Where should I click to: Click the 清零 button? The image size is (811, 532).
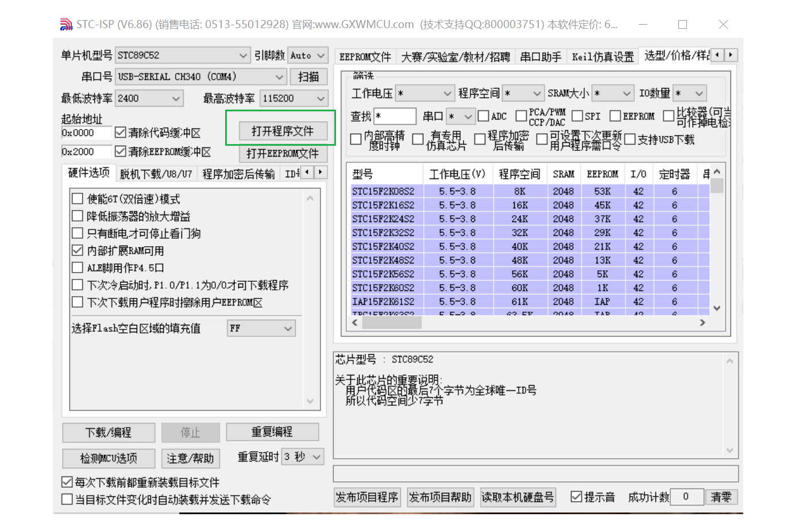point(721,497)
